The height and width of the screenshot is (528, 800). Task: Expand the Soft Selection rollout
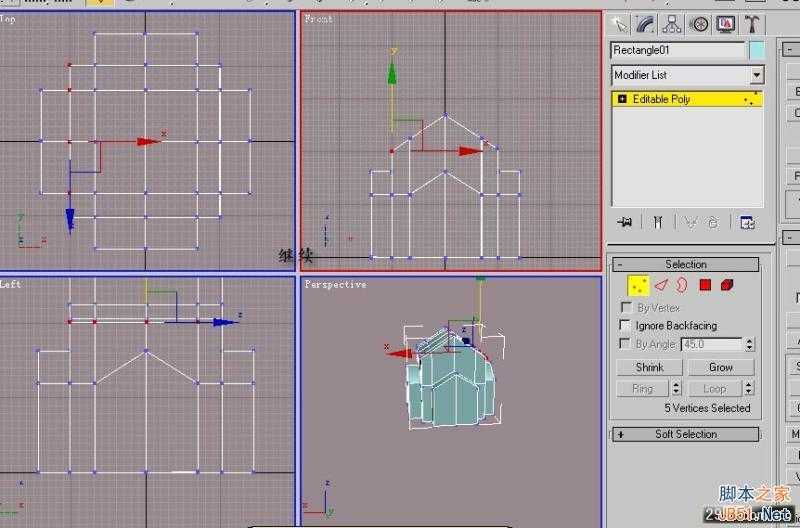[x=686, y=435]
